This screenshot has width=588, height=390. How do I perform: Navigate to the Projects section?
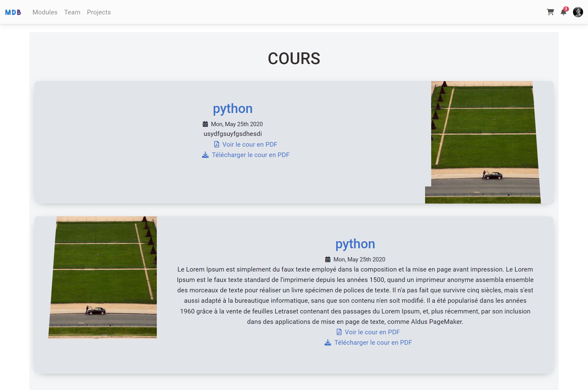click(x=99, y=12)
